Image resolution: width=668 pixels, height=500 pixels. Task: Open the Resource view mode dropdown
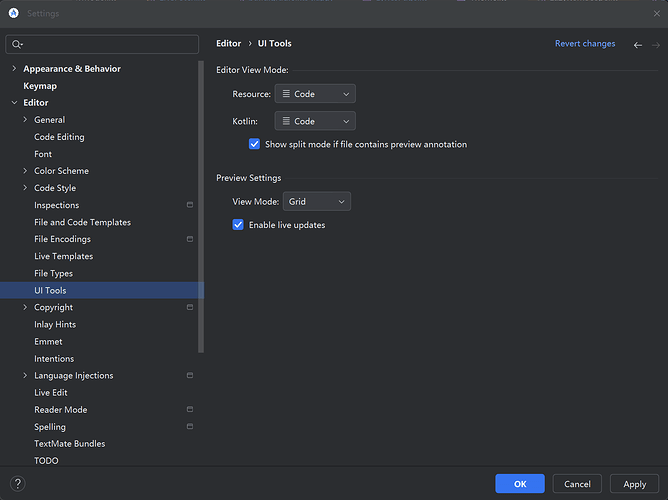[x=315, y=94]
